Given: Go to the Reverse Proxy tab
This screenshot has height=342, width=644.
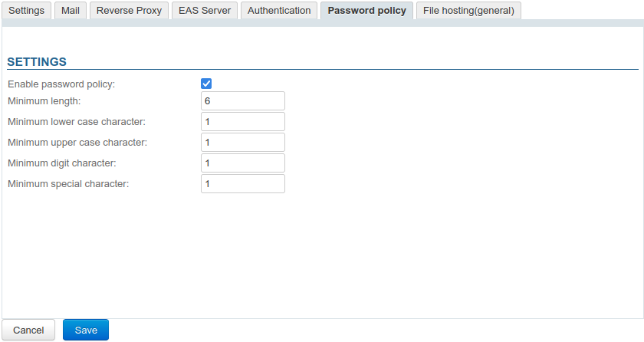Looking at the screenshot, I should click(x=129, y=11).
